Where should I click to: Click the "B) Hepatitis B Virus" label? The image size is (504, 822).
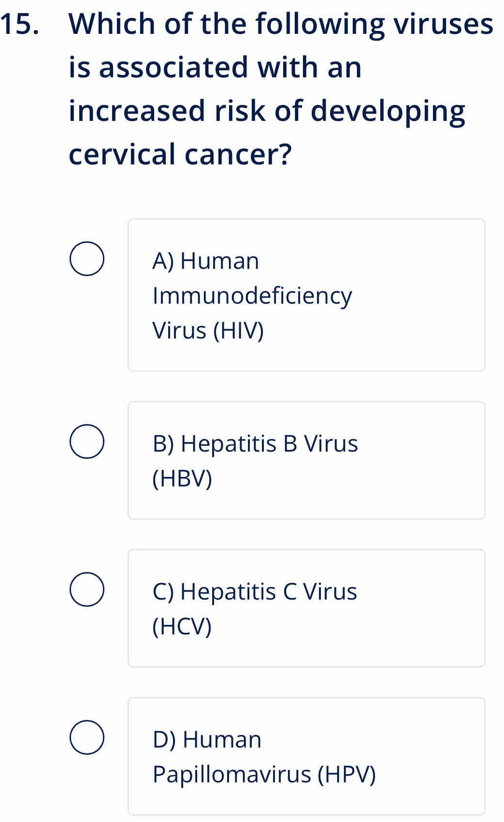coord(255,443)
